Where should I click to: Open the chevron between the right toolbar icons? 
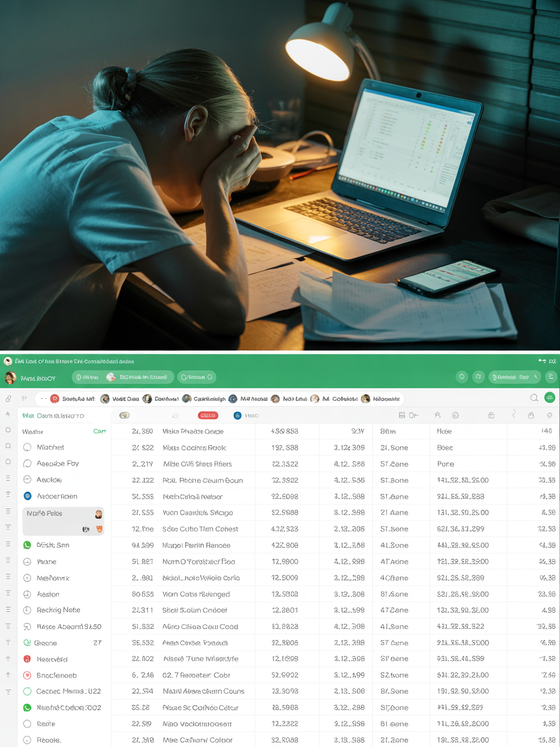tap(514, 414)
